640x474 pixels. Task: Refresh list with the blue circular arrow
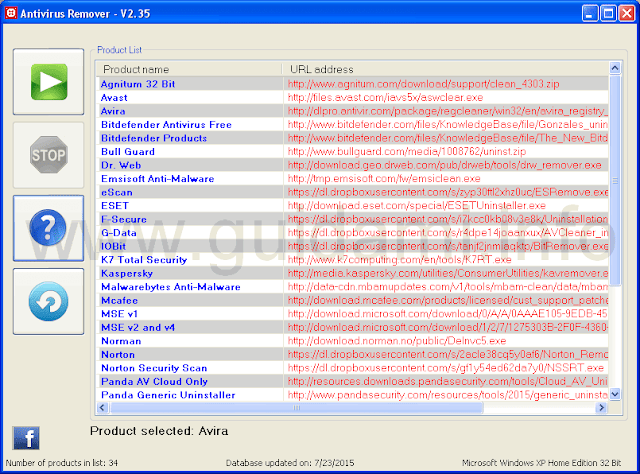click(49, 302)
